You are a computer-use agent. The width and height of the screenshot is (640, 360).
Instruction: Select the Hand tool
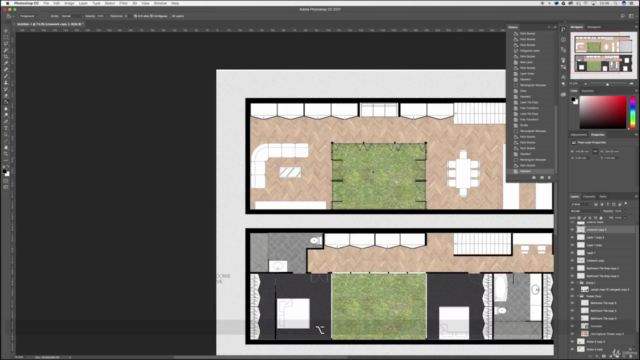(6, 147)
